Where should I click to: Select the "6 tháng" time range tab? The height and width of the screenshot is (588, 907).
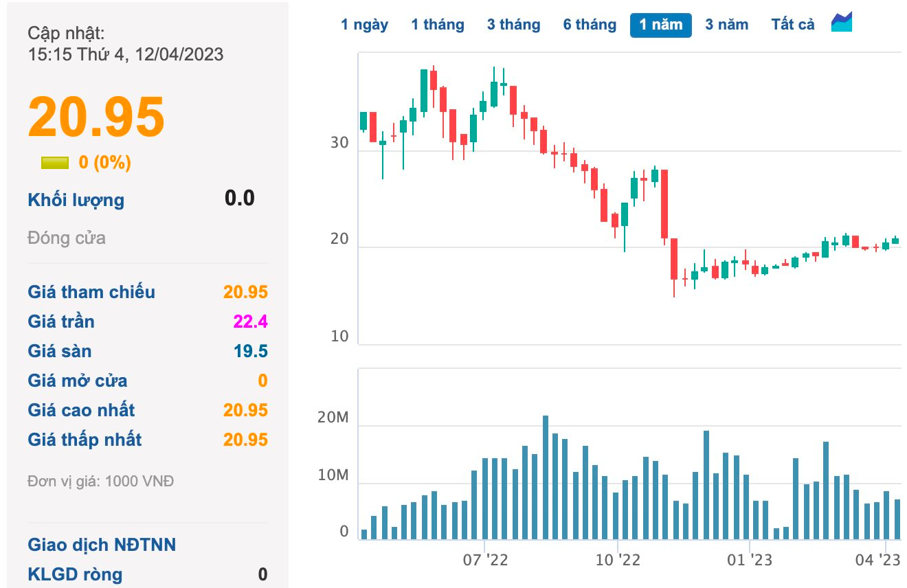[x=590, y=25]
